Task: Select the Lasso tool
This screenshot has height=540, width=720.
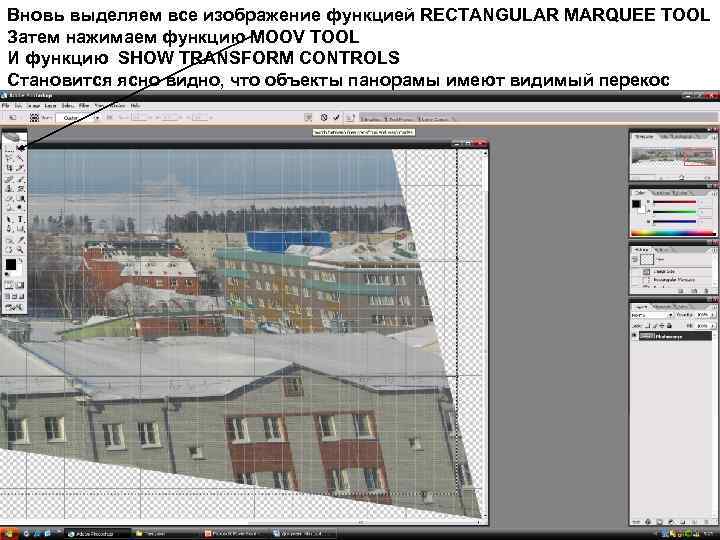Action: point(9,158)
